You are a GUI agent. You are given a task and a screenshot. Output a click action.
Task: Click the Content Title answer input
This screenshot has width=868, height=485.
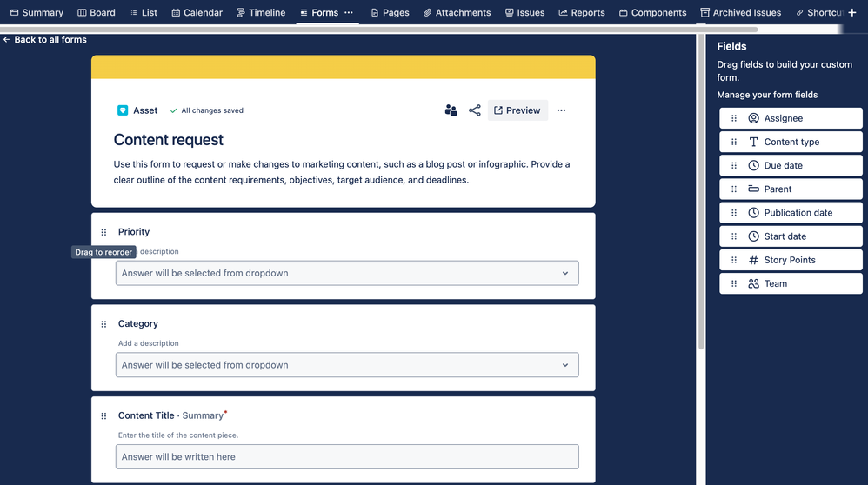347,457
